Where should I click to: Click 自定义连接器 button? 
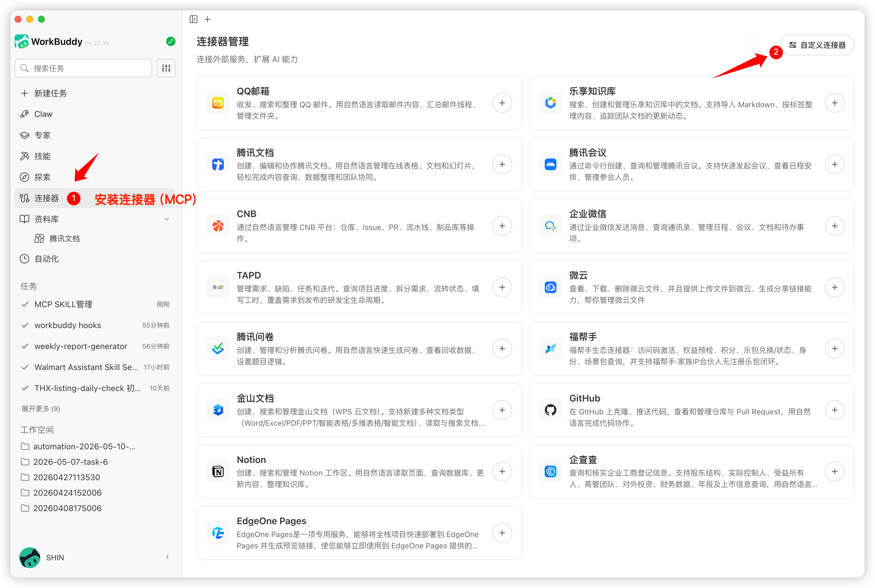click(x=817, y=45)
